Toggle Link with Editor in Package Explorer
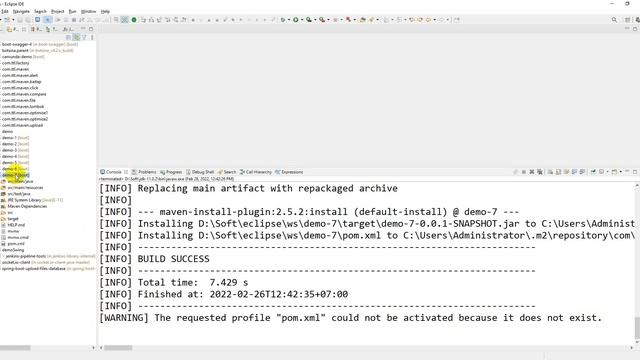 pos(76,37)
